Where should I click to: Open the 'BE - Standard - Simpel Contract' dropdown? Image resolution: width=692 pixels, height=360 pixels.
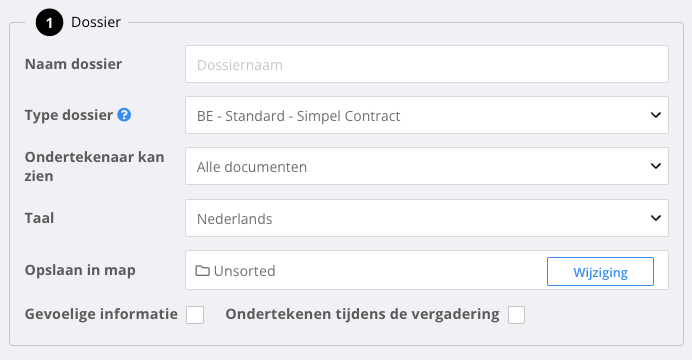click(427, 115)
